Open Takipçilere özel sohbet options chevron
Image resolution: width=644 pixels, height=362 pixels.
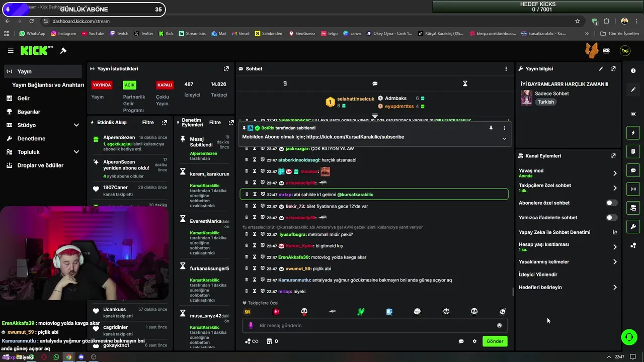(x=614, y=188)
